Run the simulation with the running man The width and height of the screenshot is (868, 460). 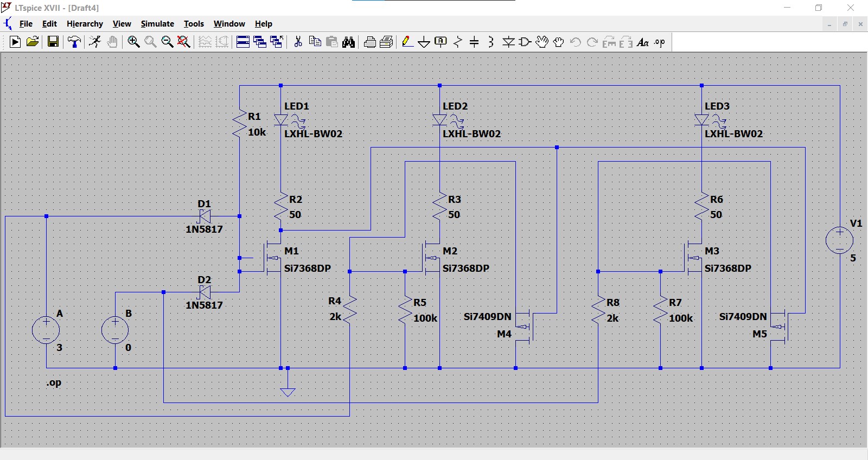pyautogui.click(x=95, y=42)
